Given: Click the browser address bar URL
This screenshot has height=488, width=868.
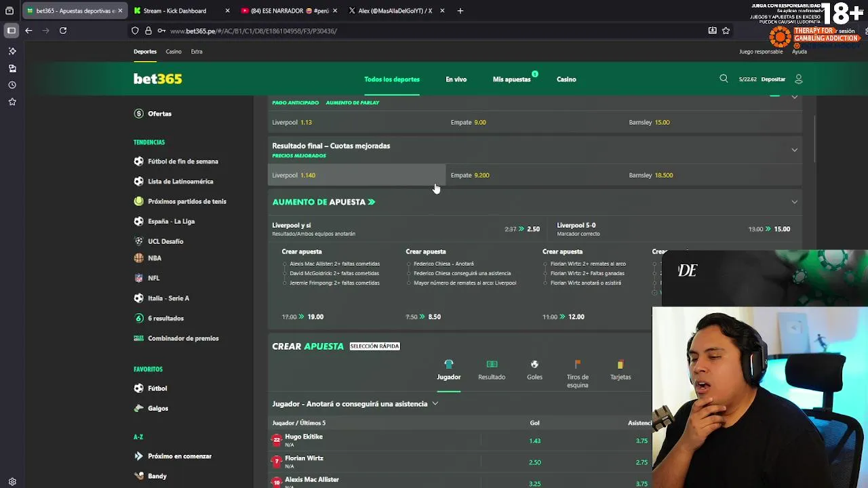Looking at the screenshot, I should coord(254,30).
